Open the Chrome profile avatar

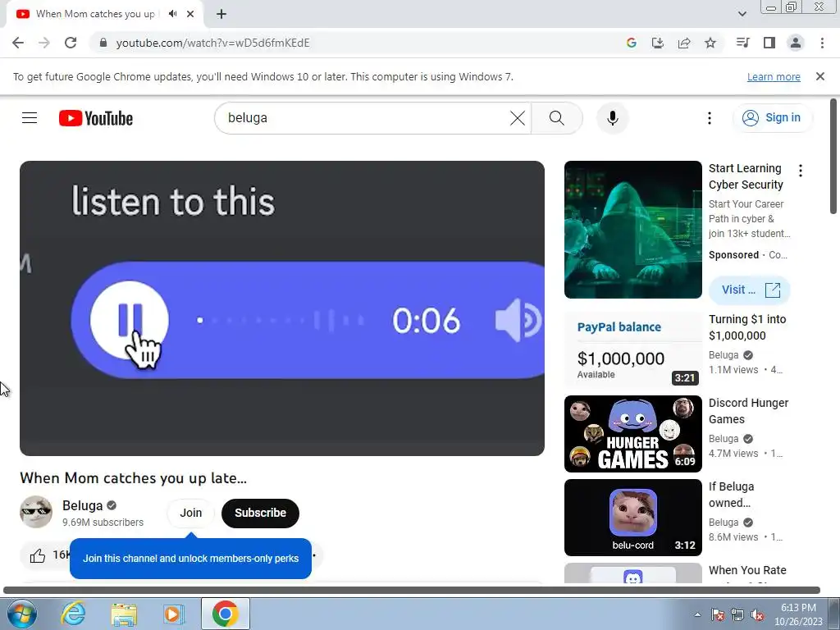tap(796, 43)
